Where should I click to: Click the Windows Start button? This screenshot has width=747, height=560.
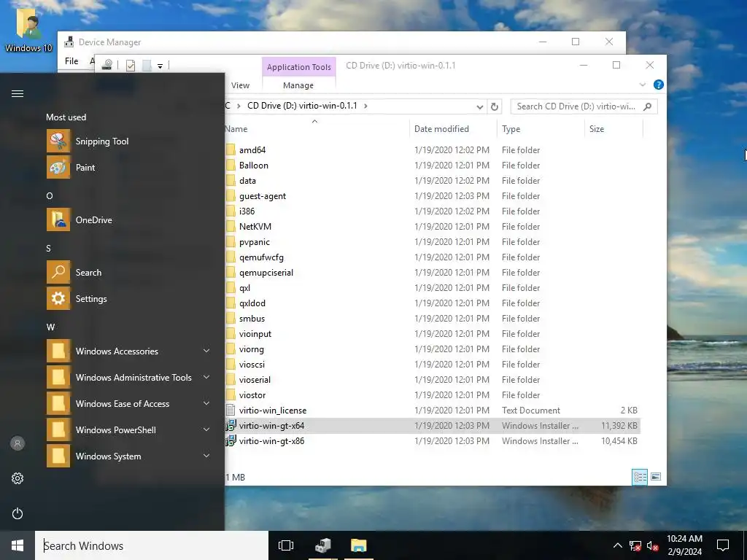pos(18,545)
